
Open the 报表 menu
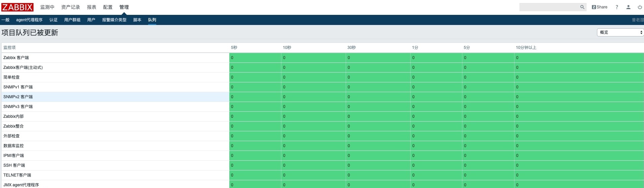(x=91, y=7)
